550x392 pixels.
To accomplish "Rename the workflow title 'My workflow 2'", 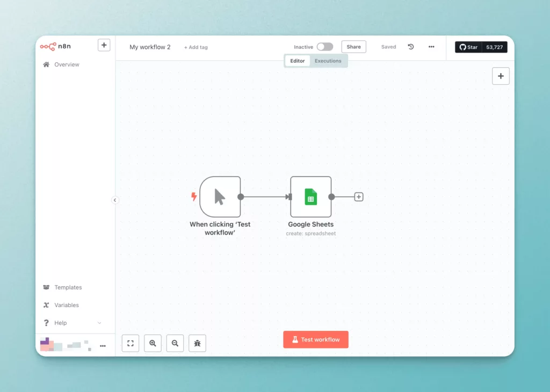I will tap(150, 47).
